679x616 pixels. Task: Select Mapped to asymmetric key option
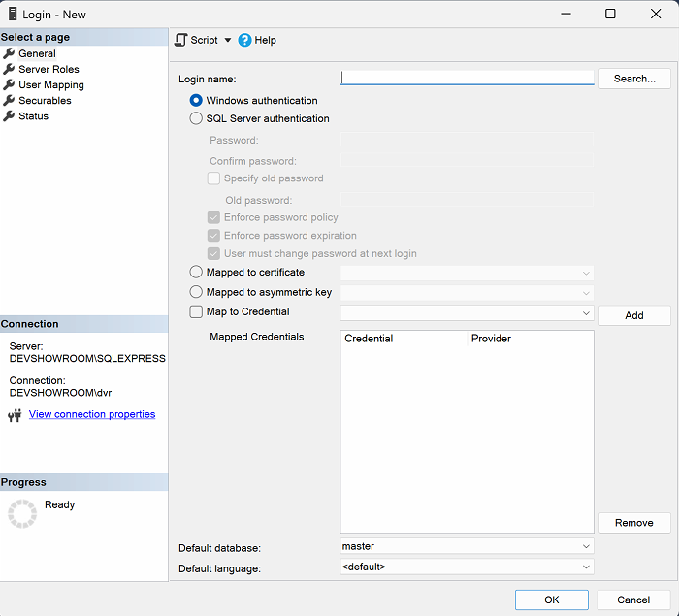coord(197,292)
